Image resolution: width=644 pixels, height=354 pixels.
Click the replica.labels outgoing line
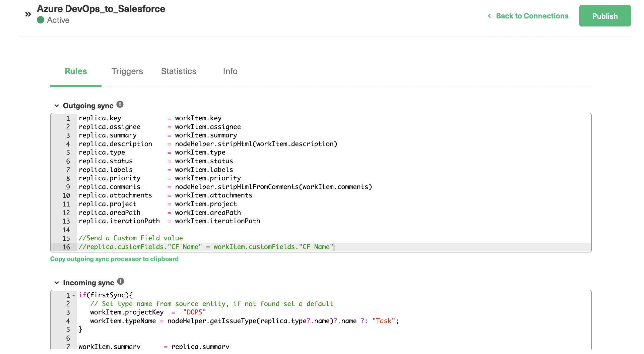point(156,170)
